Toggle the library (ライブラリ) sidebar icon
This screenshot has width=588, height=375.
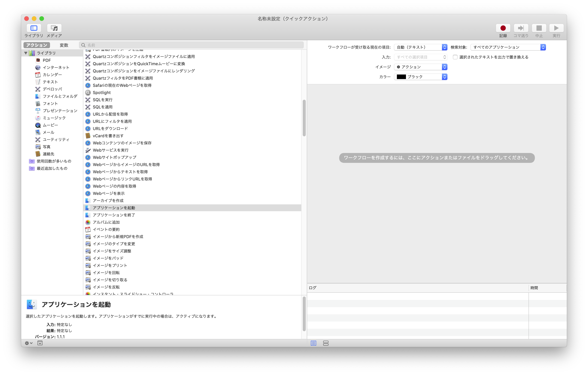coord(34,28)
